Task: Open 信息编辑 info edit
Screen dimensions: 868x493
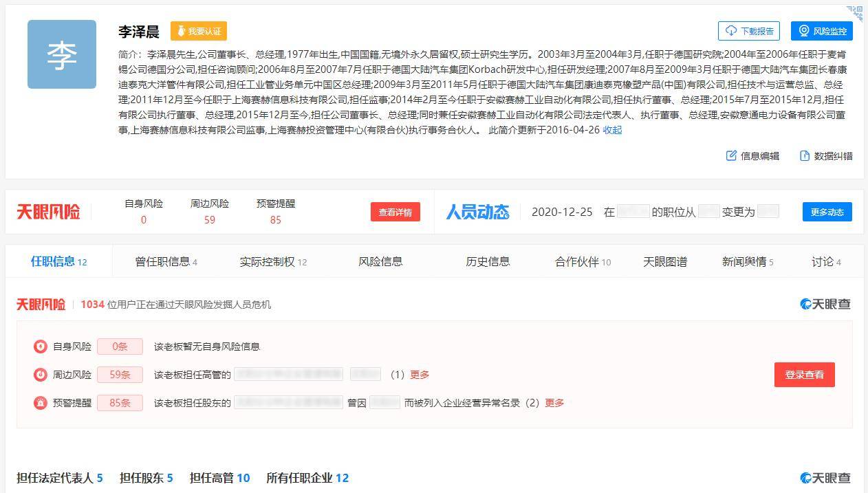Action: [x=752, y=156]
